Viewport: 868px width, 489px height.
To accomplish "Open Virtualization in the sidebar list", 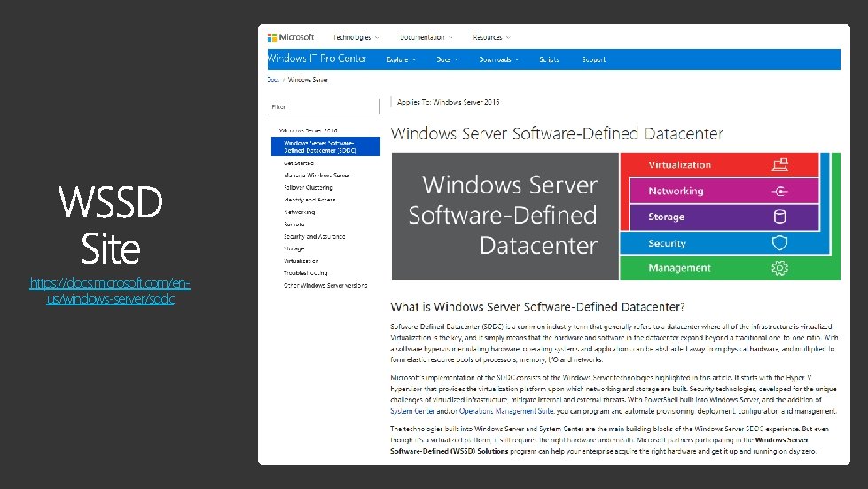I will (x=301, y=261).
